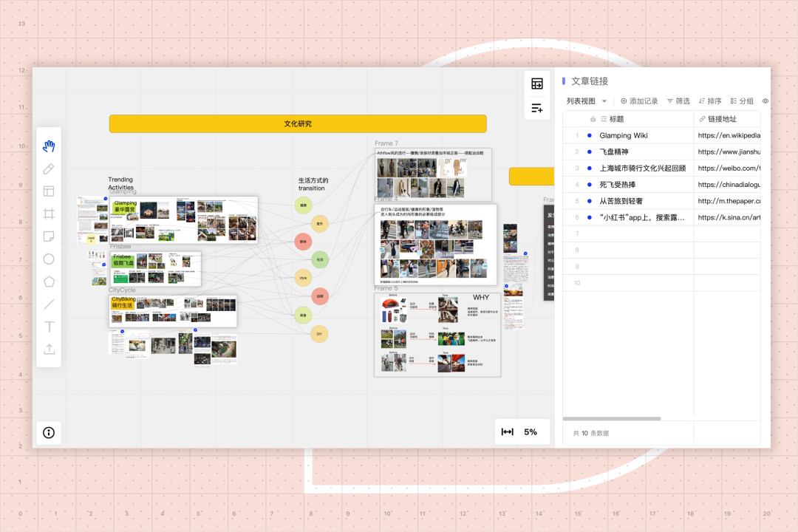Open the jianshu link cell
Viewport: 798px width, 532px height.
(727, 151)
